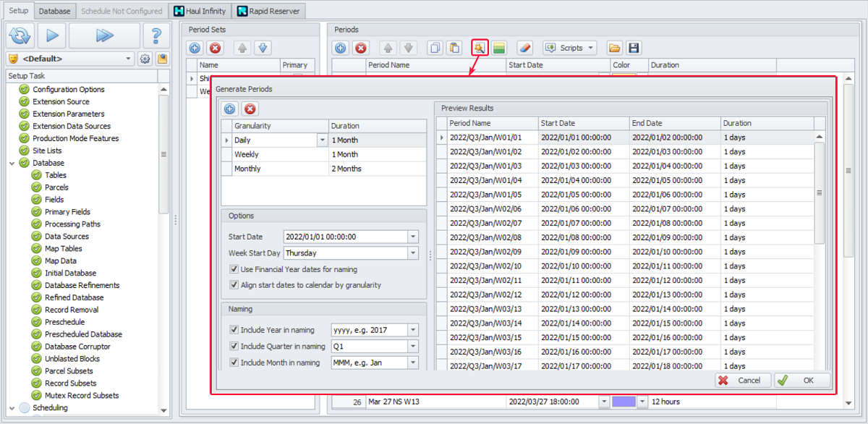Remove granularity row with dialog red X
Viewport: 868px width, 424px height.
pos(250,109)
